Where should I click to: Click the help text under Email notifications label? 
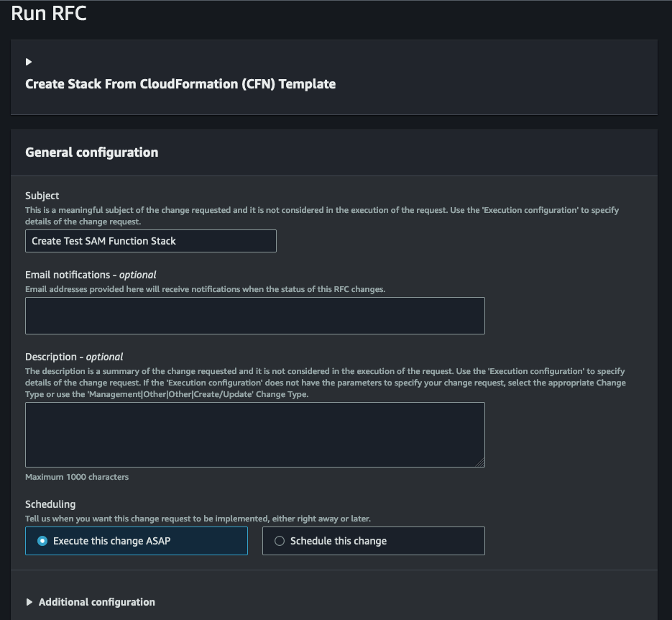coord(205,289)
